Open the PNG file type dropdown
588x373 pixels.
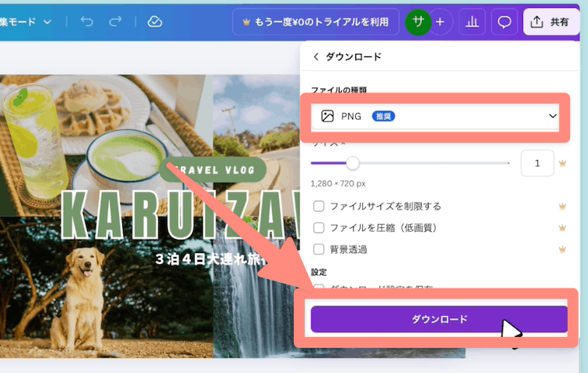click(435, 117)
